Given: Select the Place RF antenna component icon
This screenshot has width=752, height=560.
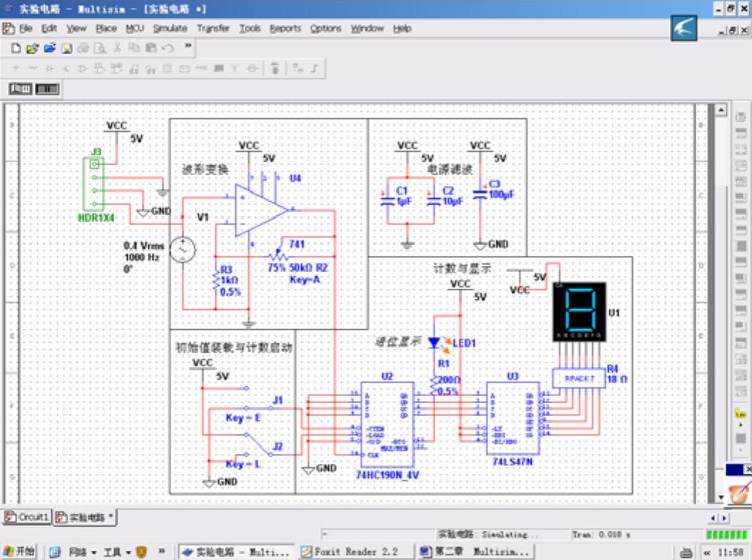Looking at the screenshot, I should (235, 68).
